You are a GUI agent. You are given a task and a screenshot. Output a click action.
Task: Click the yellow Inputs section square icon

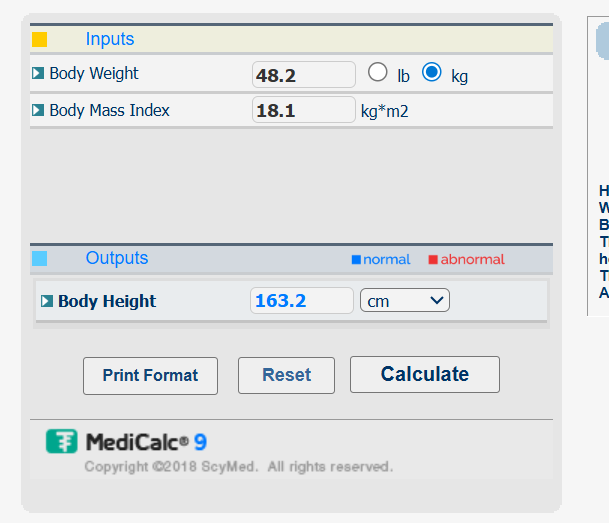click(40, 40)
